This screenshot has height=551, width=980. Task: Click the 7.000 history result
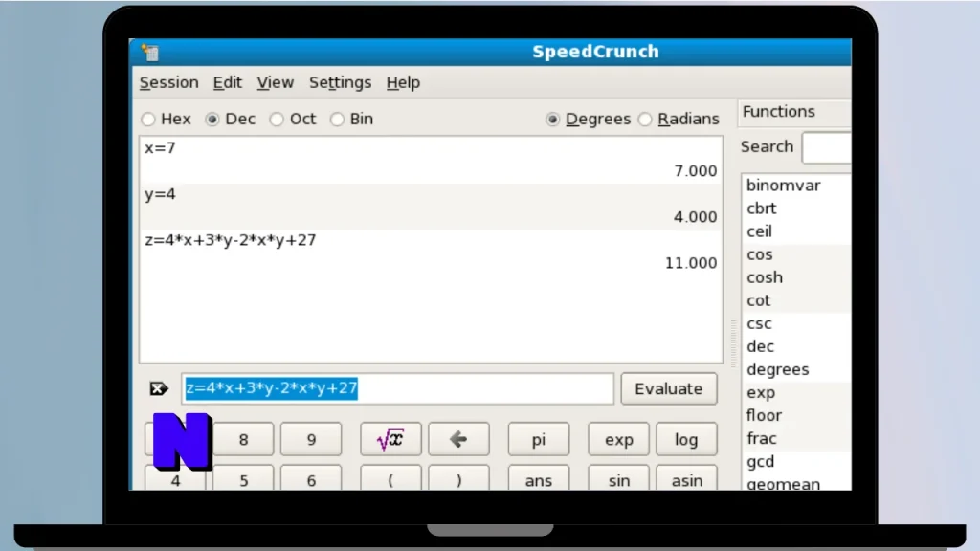(695, 171)
